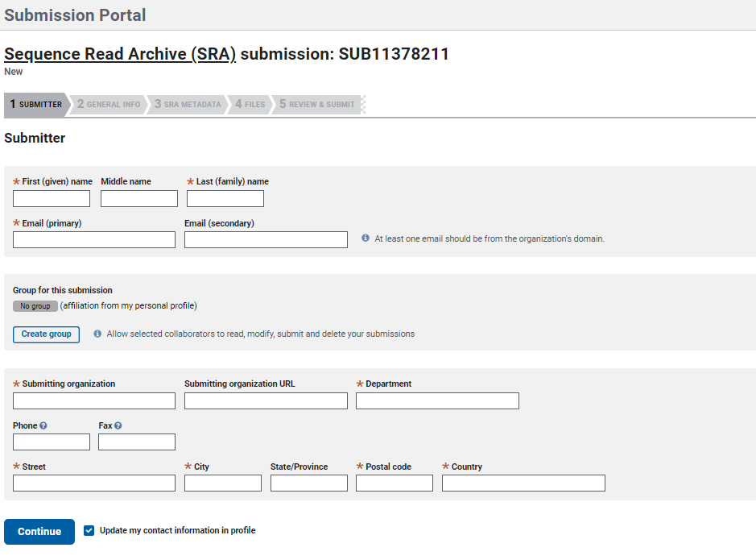Screen dimensions: 756x560
Task: Focus the Email (primary) input
Action: 94,240
